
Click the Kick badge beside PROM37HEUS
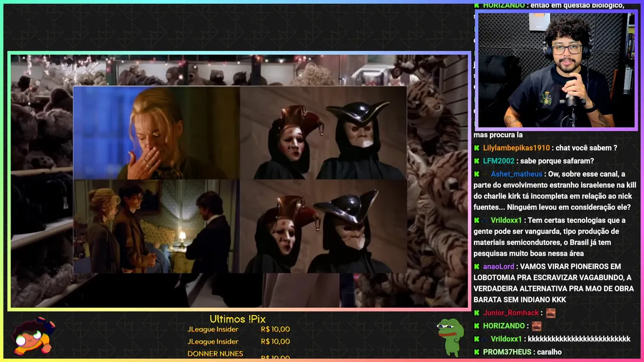(476, 352)
